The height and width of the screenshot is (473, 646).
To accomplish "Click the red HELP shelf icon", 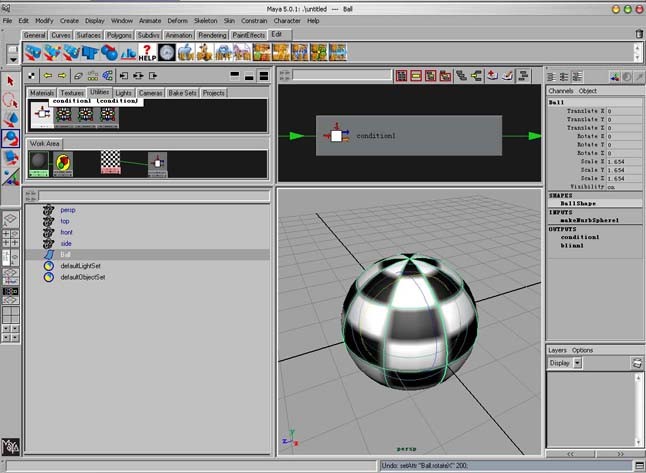I will [x=147, y=51].
